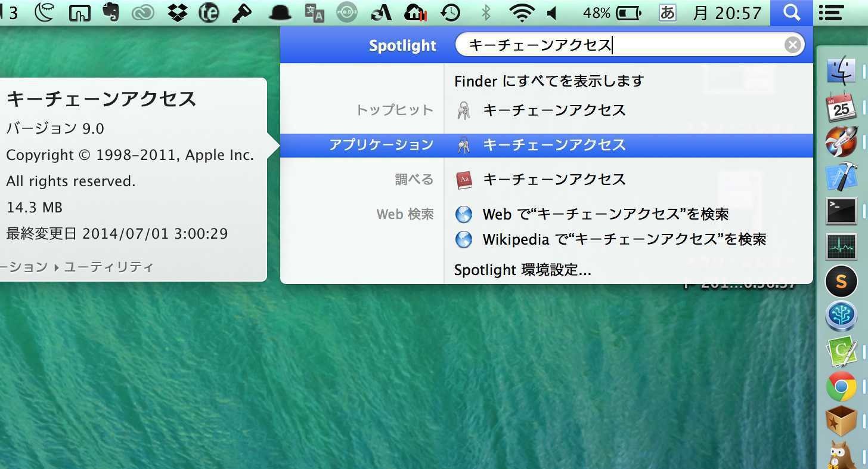Open the Evernote elephant menu bar icon
The width and height of the screenshot is (868, 469).
click(x=111, y=13)
